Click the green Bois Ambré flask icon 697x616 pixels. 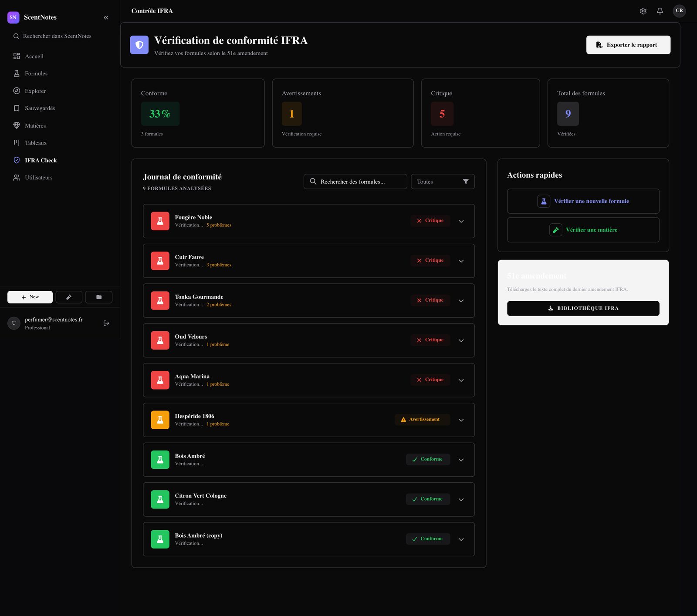(160, 460)
